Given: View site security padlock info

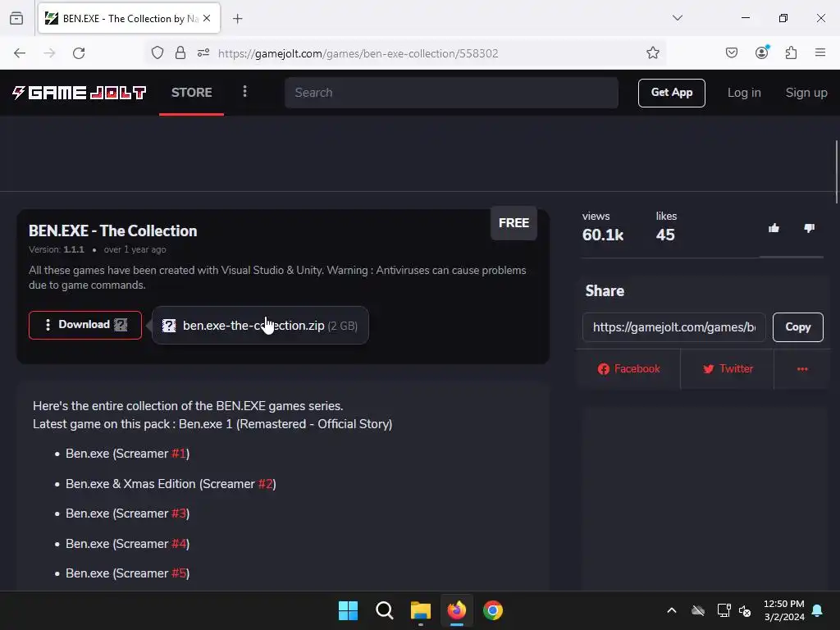Looking at the screenshot, I should (180, 53).
